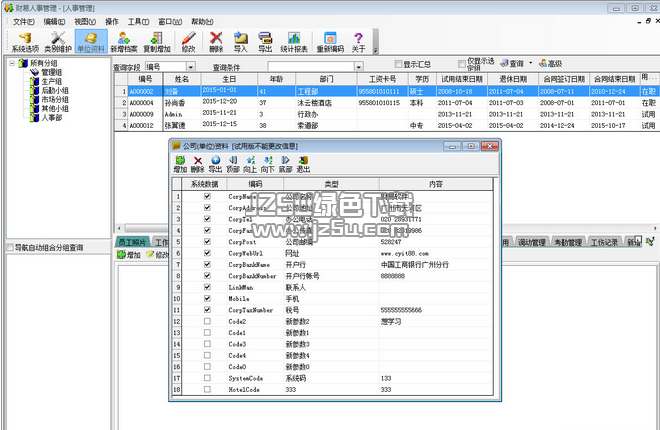Toggle 系统数据 checkbox for LinkMan row
Viewport: 660px width, 430px height.
[207, 287]
